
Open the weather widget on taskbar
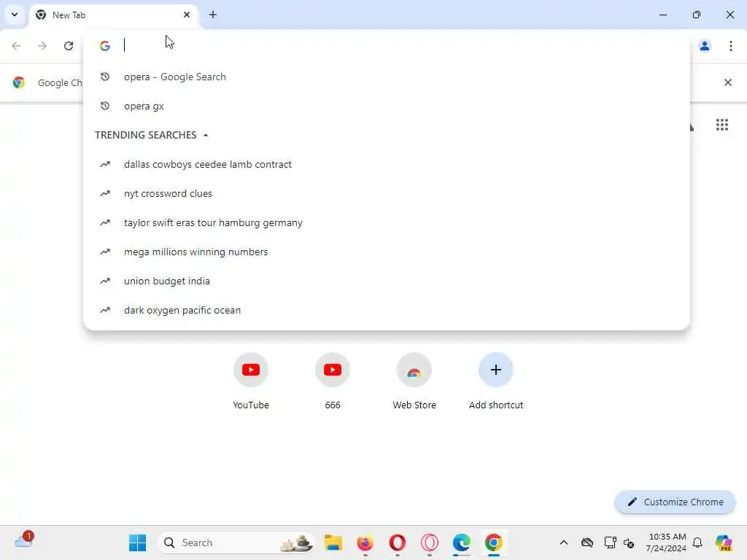coord(23,540)
